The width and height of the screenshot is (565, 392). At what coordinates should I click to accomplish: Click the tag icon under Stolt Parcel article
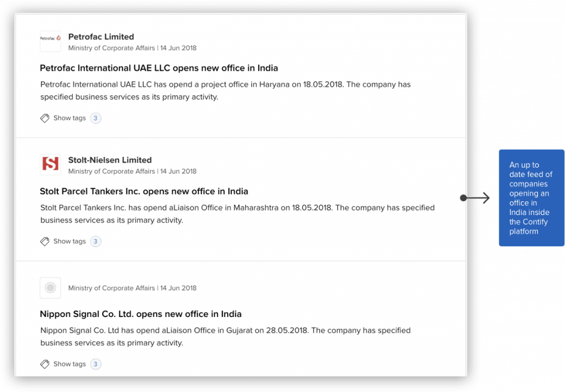(x=45, y=241)
